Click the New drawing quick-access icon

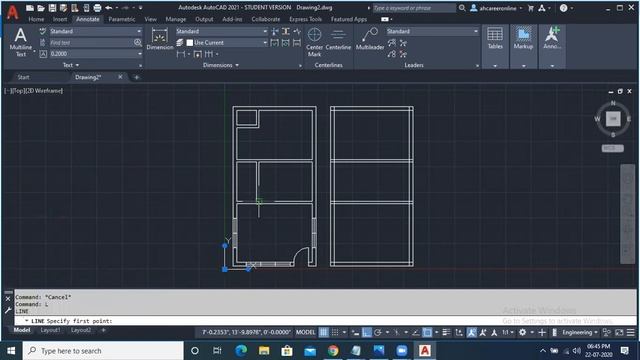(x=30, y=8)
